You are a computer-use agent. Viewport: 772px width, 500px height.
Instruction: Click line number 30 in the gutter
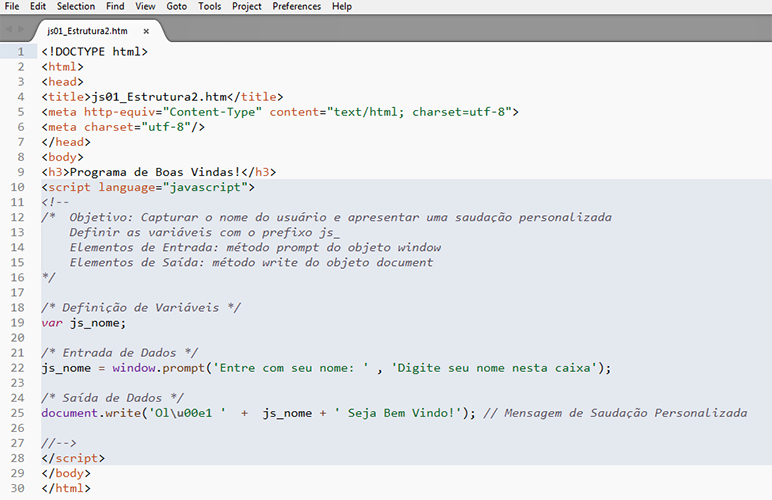(x=18, y=489)
